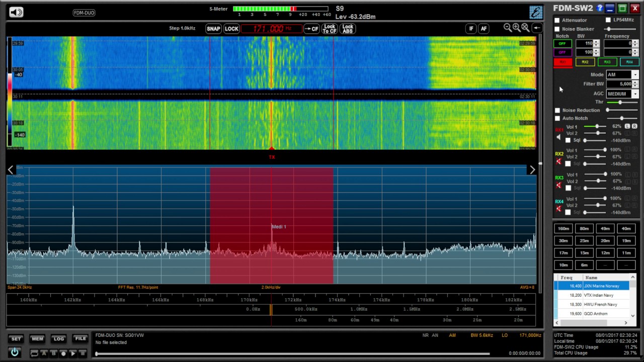
Task: Open the FILE menu
Action: click(80, 339)
